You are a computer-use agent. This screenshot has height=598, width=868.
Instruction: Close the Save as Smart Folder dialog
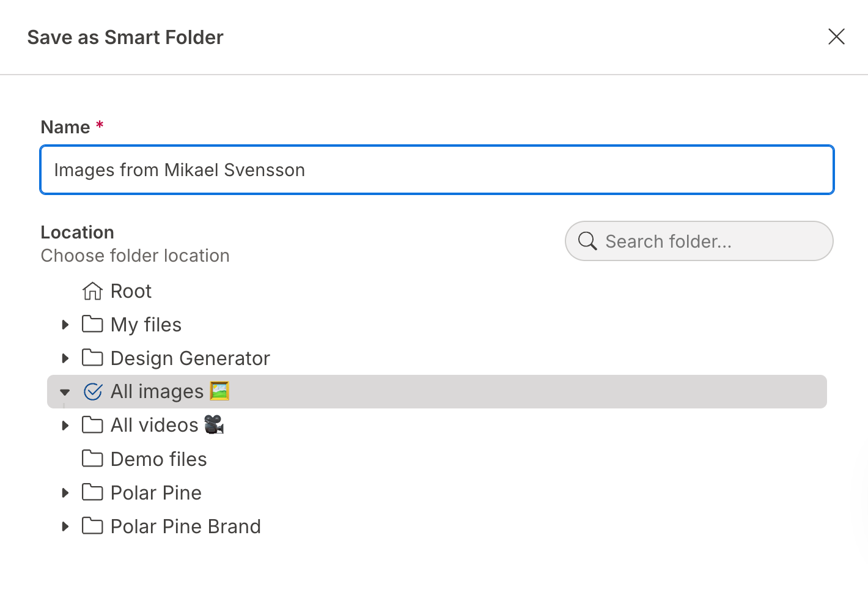(836, 37)
